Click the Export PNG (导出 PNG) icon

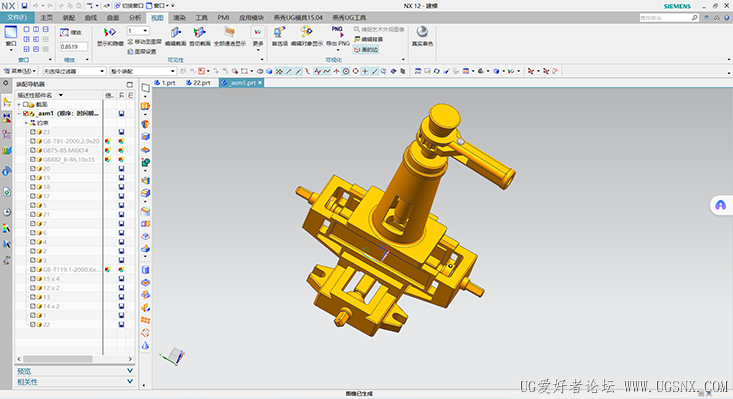[x=338, y=32]
